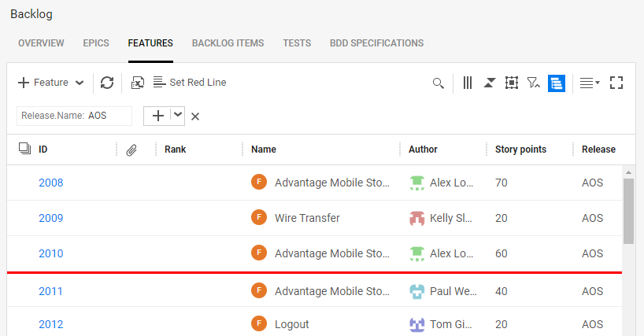The image size is (644, 336).
Task: Click the Release.Name AOS filter field
Action: (x=74, y=116)
